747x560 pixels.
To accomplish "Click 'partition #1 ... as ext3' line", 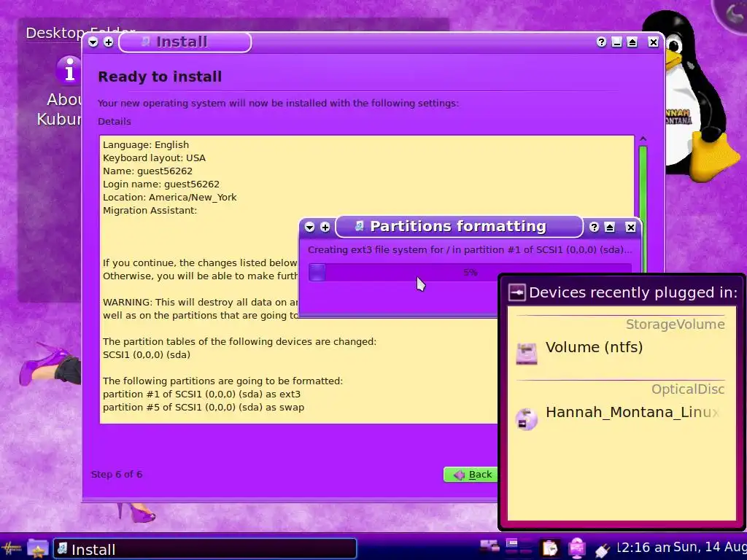I will [201, 394].
